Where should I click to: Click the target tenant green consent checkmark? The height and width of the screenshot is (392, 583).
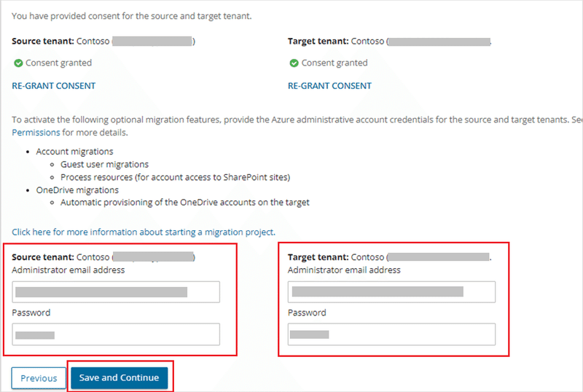(x=294, y=63)
